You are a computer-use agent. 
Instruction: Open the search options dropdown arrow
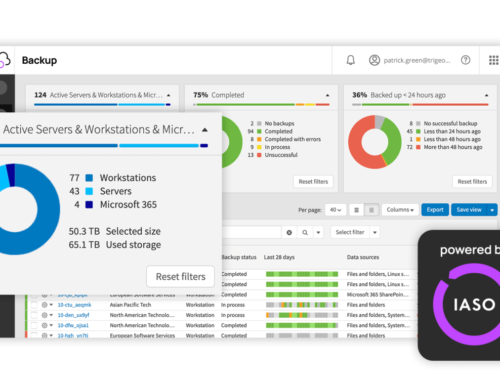coord(318,232)
